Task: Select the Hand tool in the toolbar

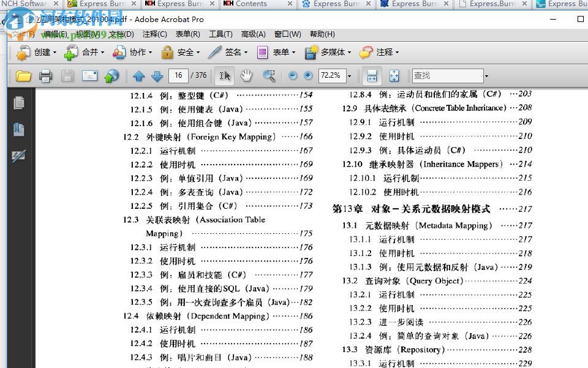Action: 245,75
